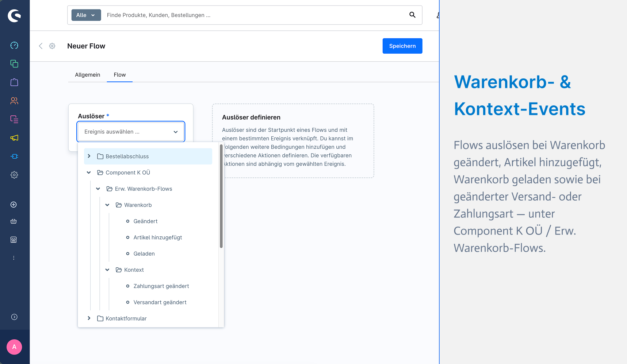Viewport: 627px width, 364px height.
Task: Click the search magnifier icon
Action: click(x=412, y=15)
